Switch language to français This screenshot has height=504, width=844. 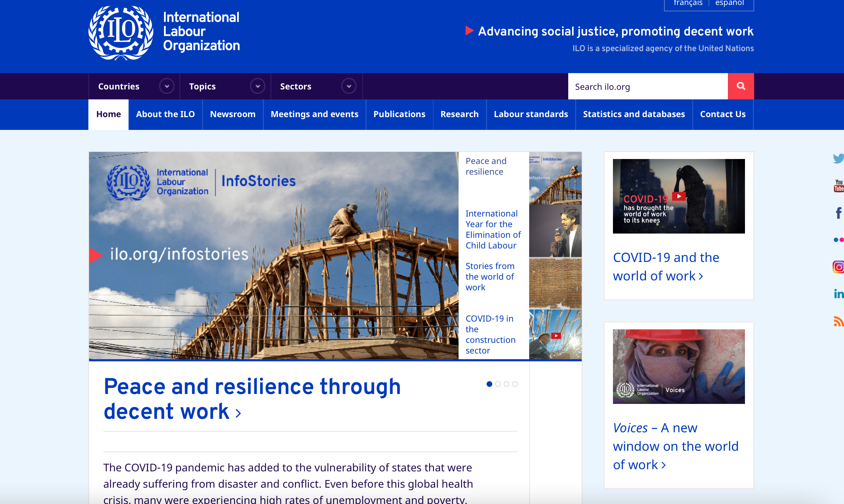tap(688, 4)
